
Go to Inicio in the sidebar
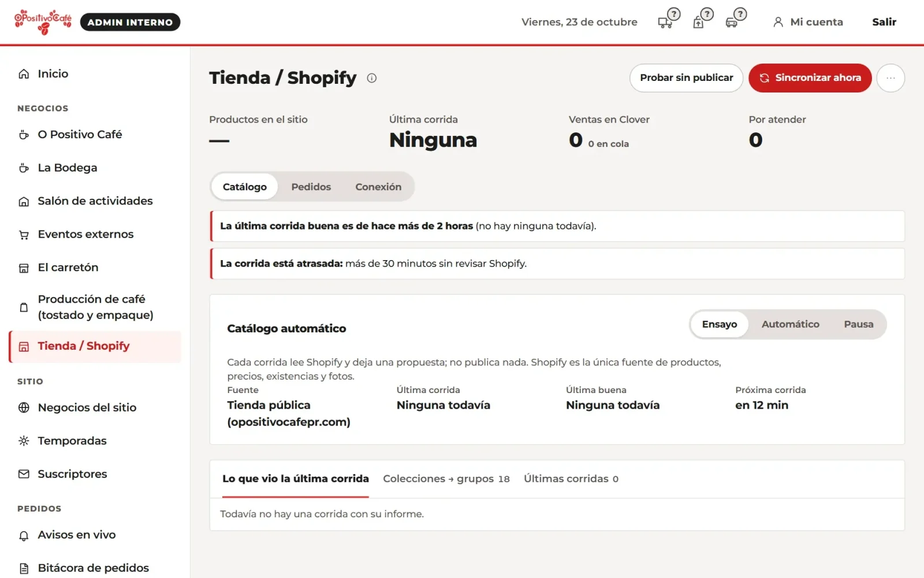95,73
